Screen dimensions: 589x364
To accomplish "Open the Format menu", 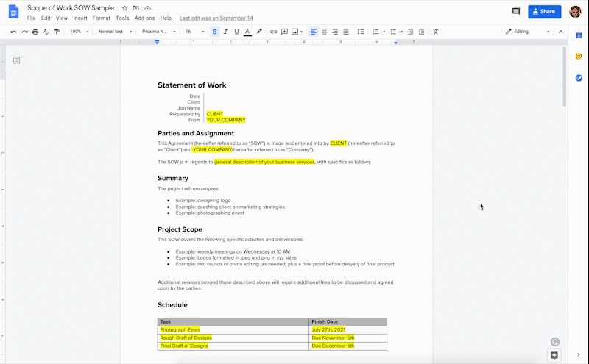I will [102, 18].
